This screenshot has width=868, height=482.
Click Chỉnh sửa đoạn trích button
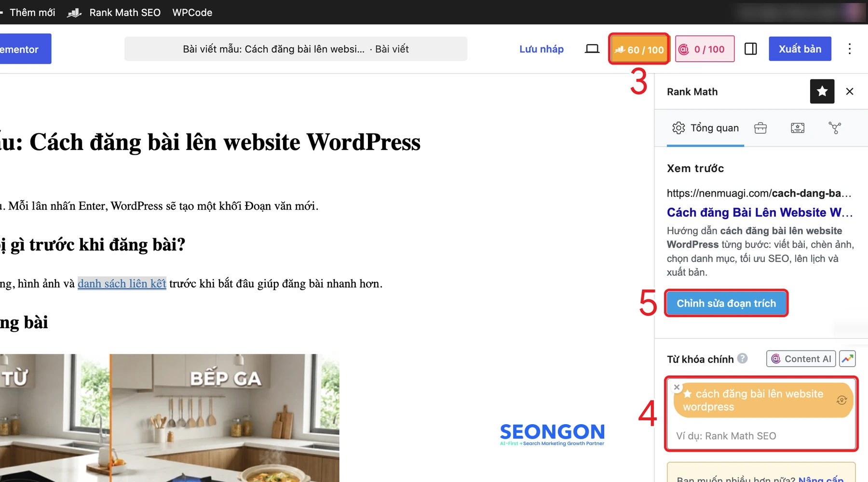point(726,303)
